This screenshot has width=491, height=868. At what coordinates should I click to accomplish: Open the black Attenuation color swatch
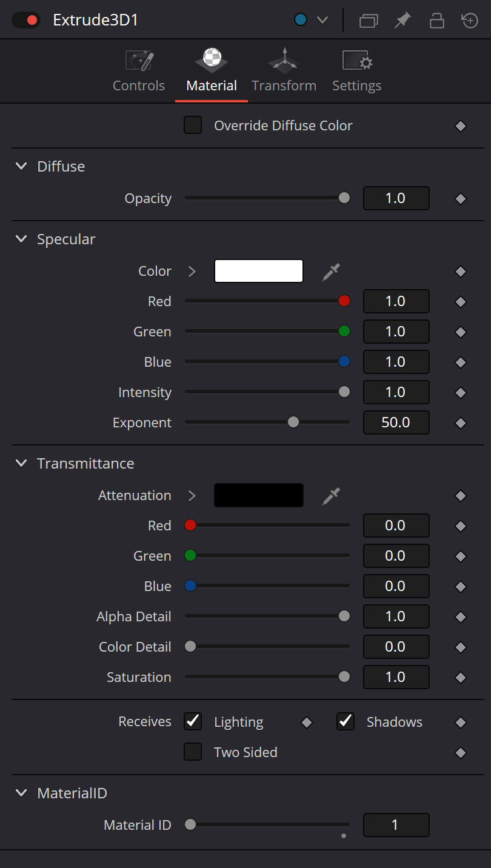(259, 495)
